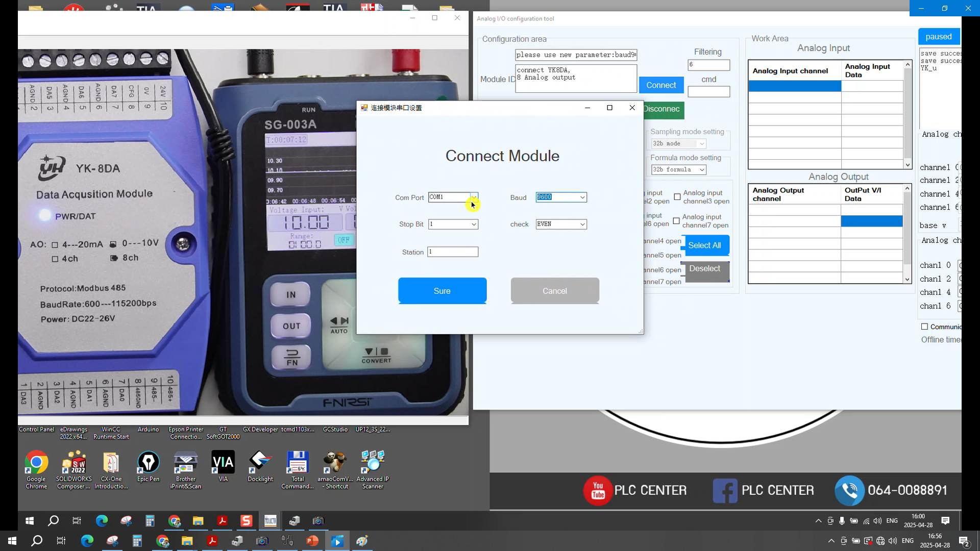Viewport: 980px width, 551px height.
Task: Tick Analog input channel7 open checkbox
Action: pos(676,221)
